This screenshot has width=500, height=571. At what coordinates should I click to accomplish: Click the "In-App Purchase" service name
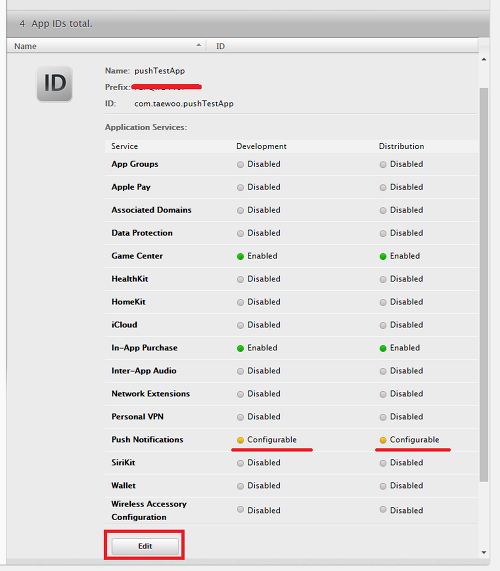click(144, 348)
